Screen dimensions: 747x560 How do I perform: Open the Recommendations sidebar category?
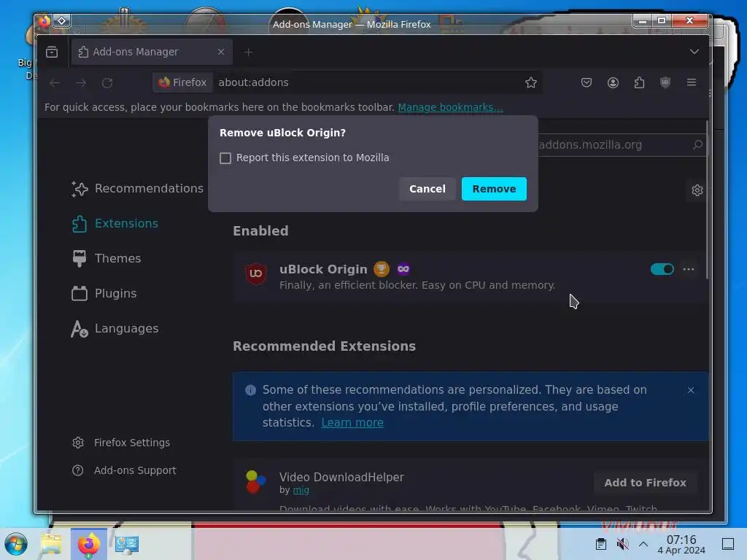(x=137, y=189)
